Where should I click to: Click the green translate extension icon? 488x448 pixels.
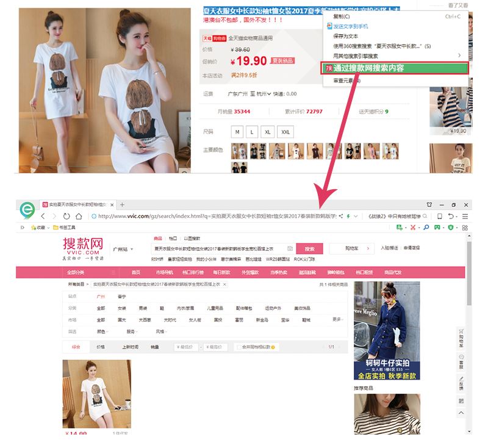click(400, 228)
